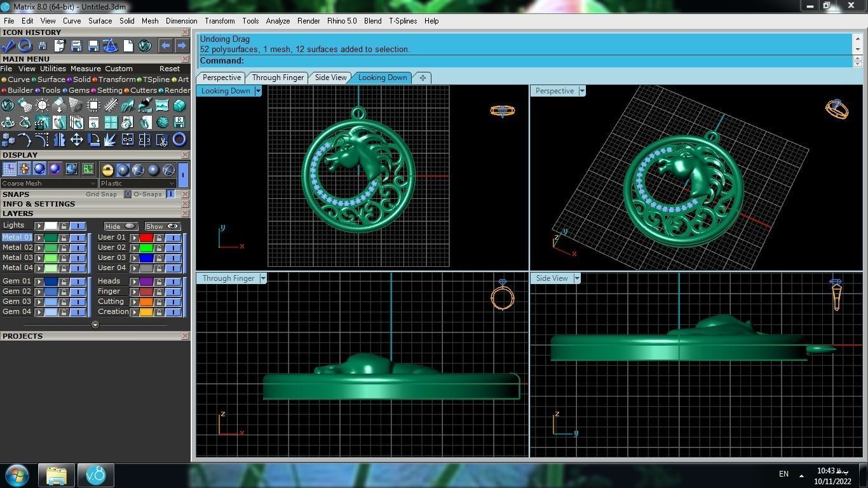Select the blue torus ring icon
The image size is (868, 488).
tap(179, 139)
